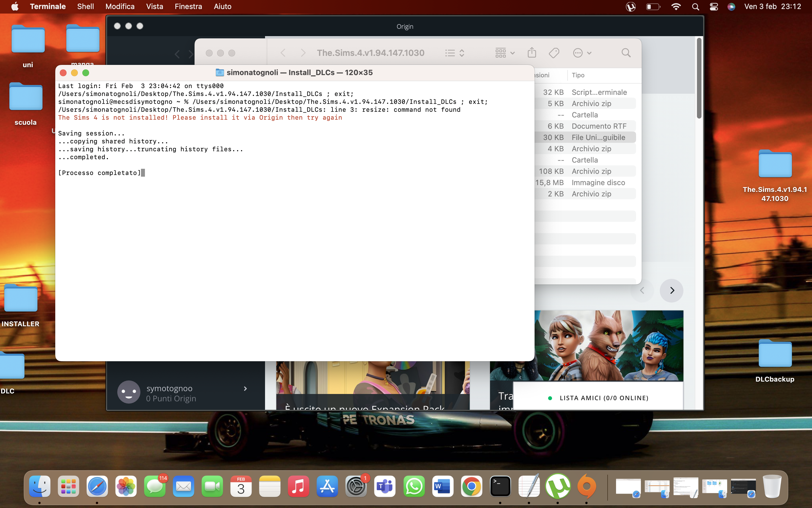This screenshot has height=508, width=812.
Task: Open System Preferences in the Dock
Action: 356,486
